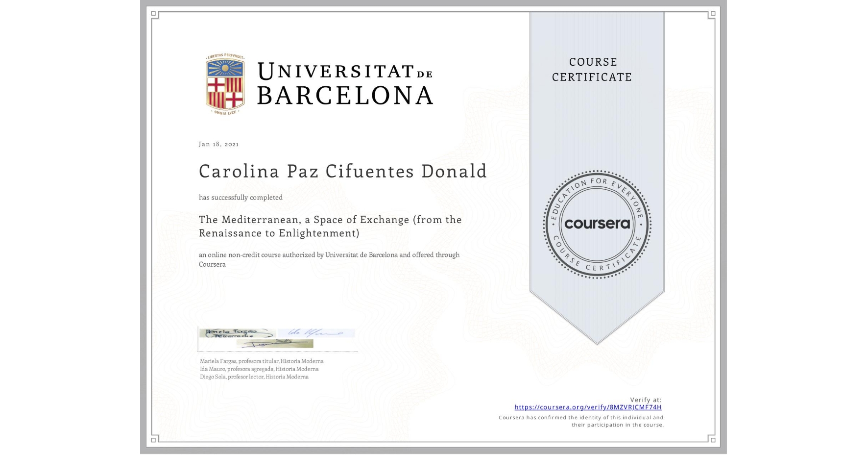
Task: Click the 'Verify at:' heading
Action: tap(645, 400)
